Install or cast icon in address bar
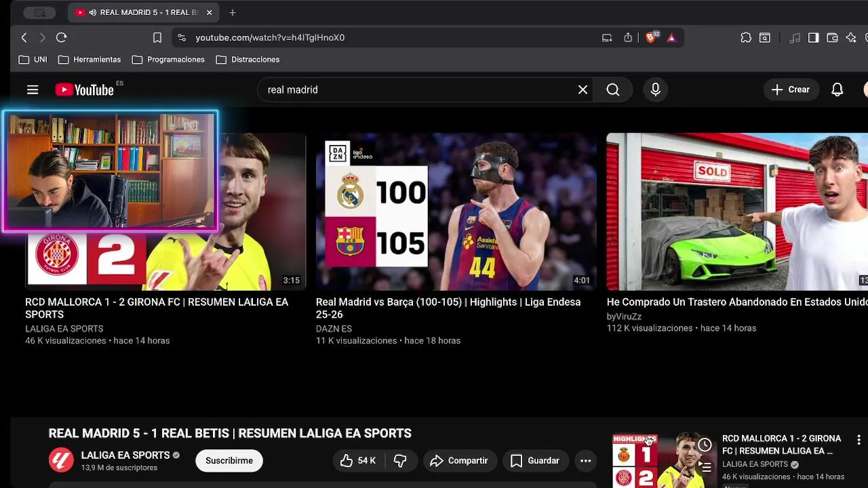 (x=607, y=38)
